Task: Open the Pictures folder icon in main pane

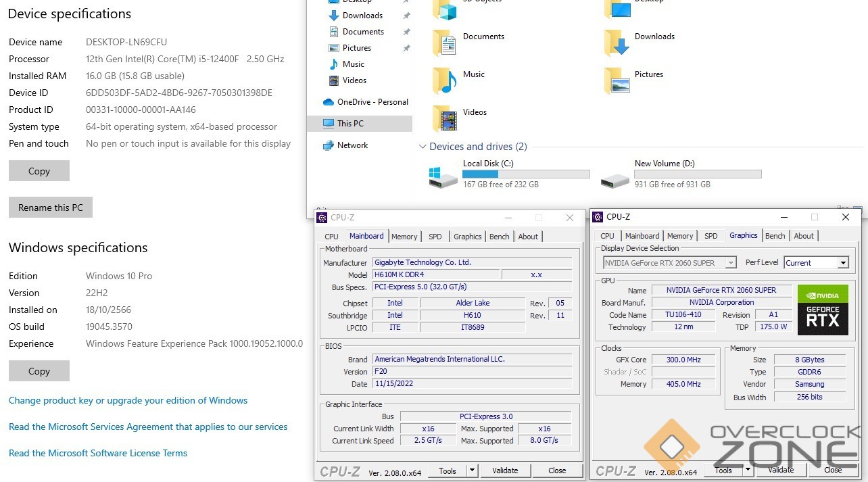Action: [617, 80]
